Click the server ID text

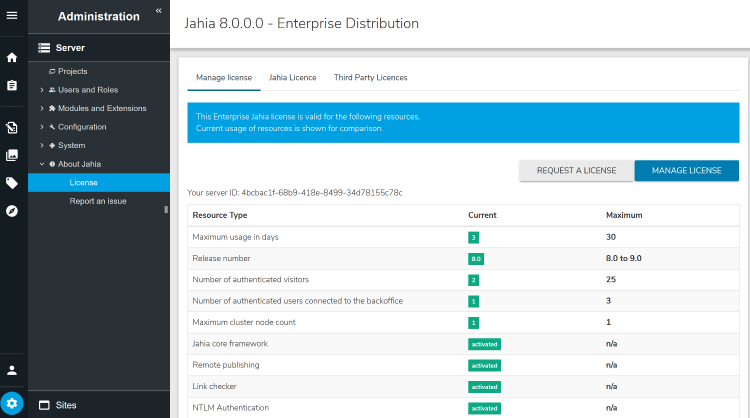tap(295, 193)
